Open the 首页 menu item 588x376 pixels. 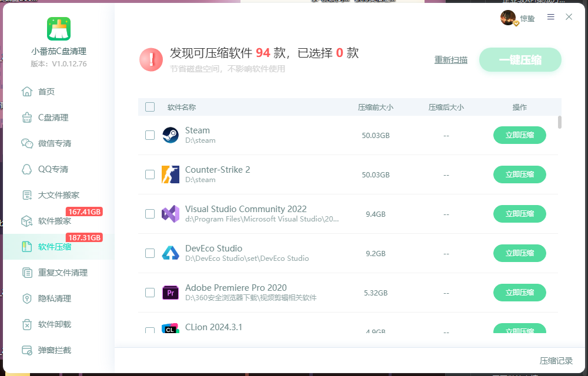click(x=59, y=92)
